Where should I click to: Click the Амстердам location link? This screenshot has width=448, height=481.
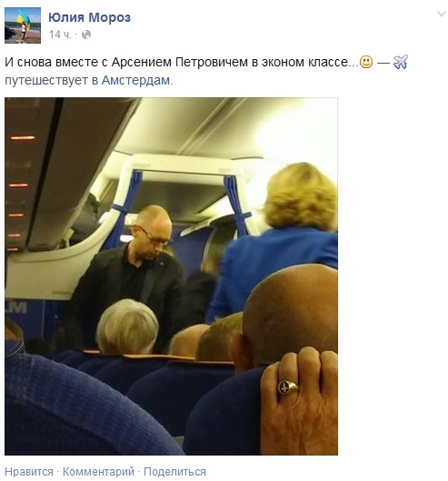pyautogui.click(x=135, y=80)
